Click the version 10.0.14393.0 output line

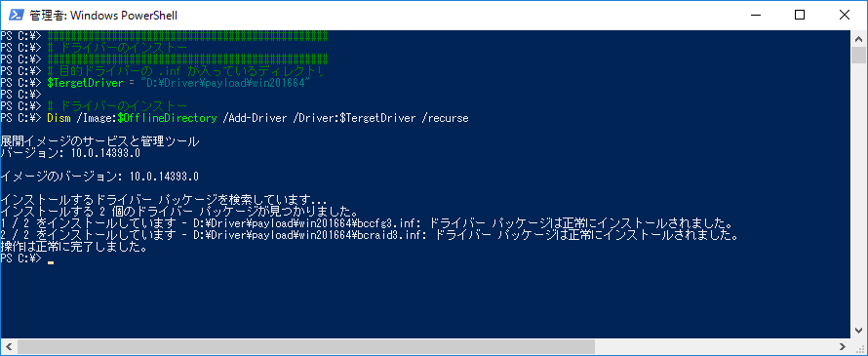[x=70, y=153]
